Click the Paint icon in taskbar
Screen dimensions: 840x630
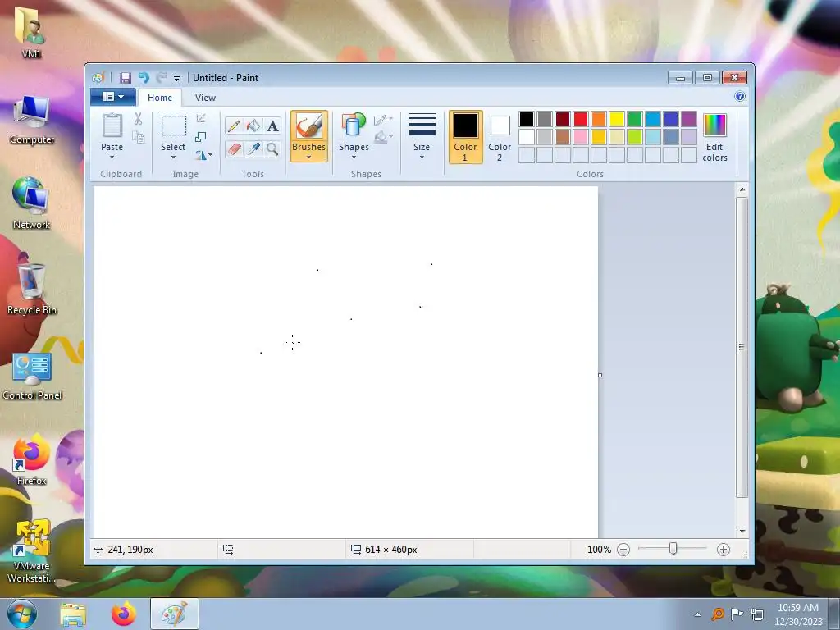(x=175, y=614)
